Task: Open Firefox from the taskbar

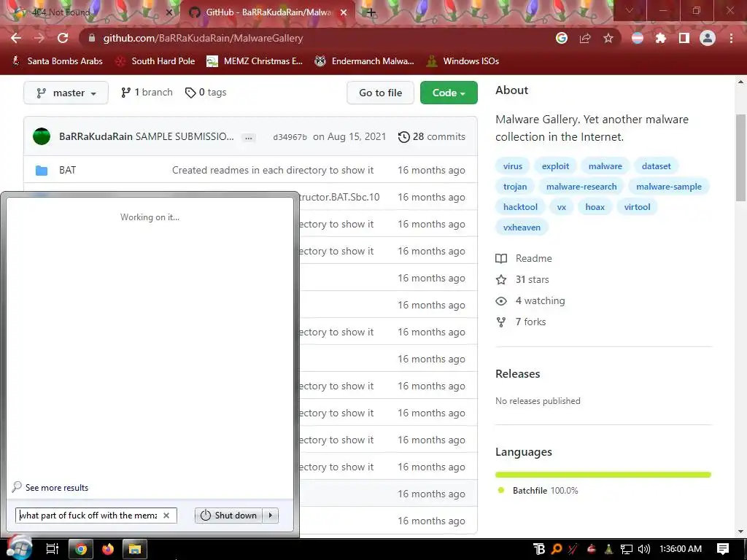Action: [108, 550]
